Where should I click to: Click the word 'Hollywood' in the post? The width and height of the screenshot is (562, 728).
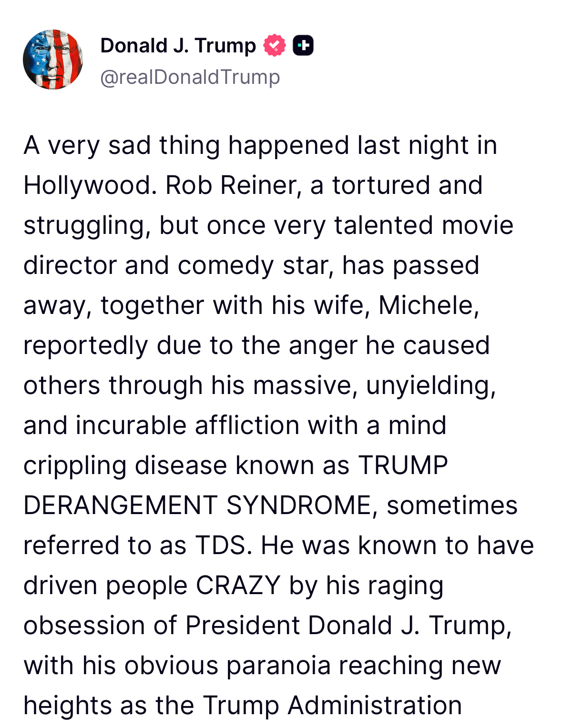pos(90,185)
